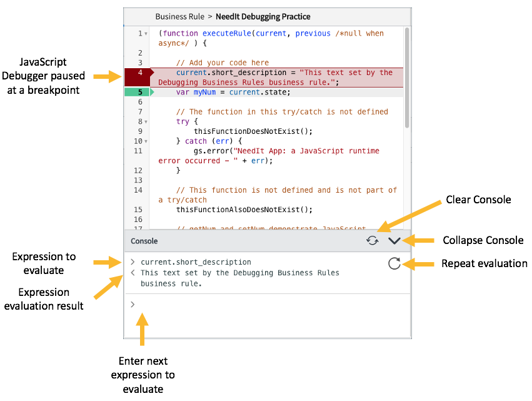The image size is (532, 401).
Task: Collapse the catch block using line 10 triangle
Action: (x=146, y=141)
